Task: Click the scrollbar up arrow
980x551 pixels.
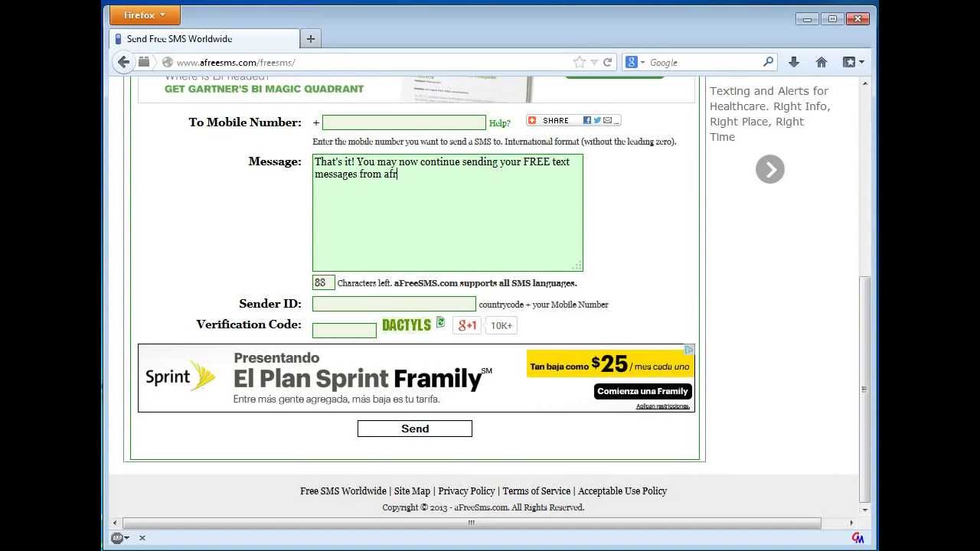Action: click(x=865, y=83)
